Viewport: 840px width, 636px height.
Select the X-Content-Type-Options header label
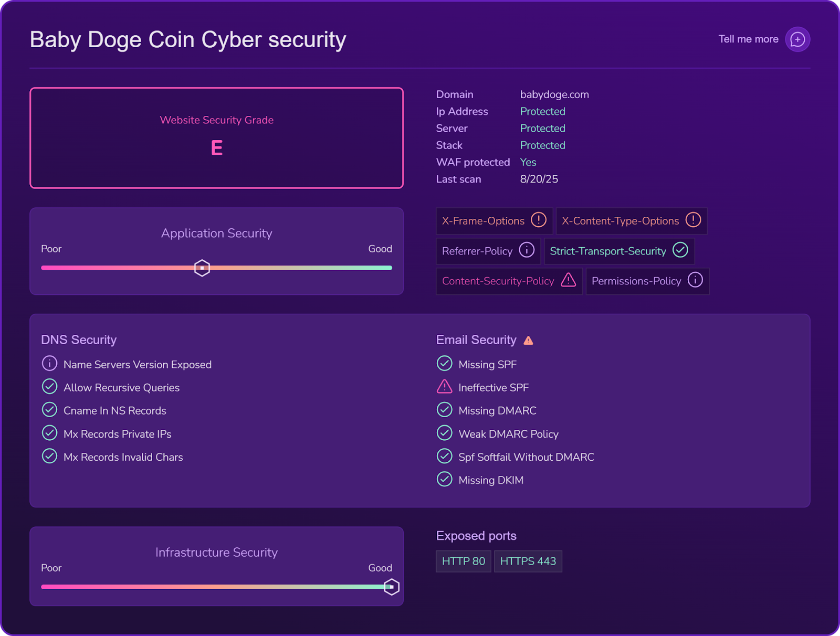point(620,221)
